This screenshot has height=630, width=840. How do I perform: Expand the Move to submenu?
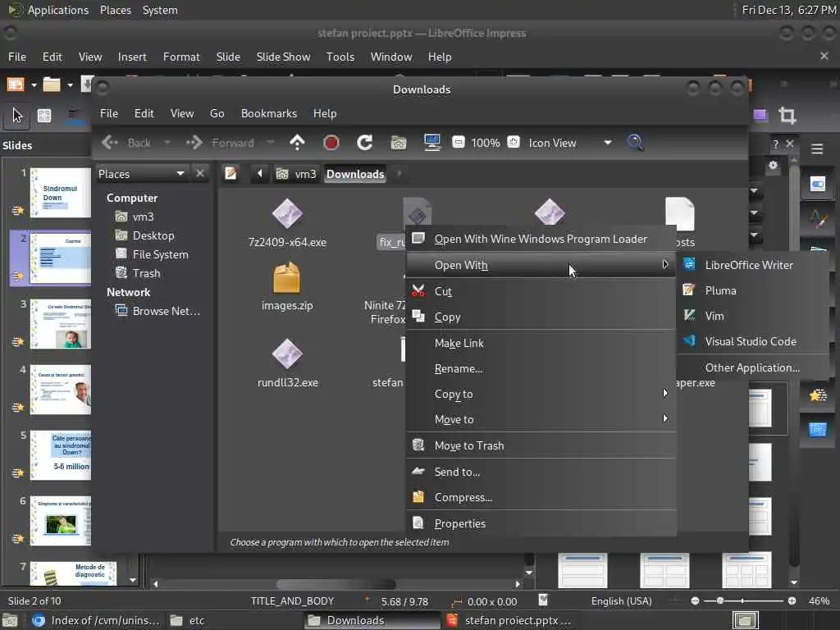tap(541, 419)
